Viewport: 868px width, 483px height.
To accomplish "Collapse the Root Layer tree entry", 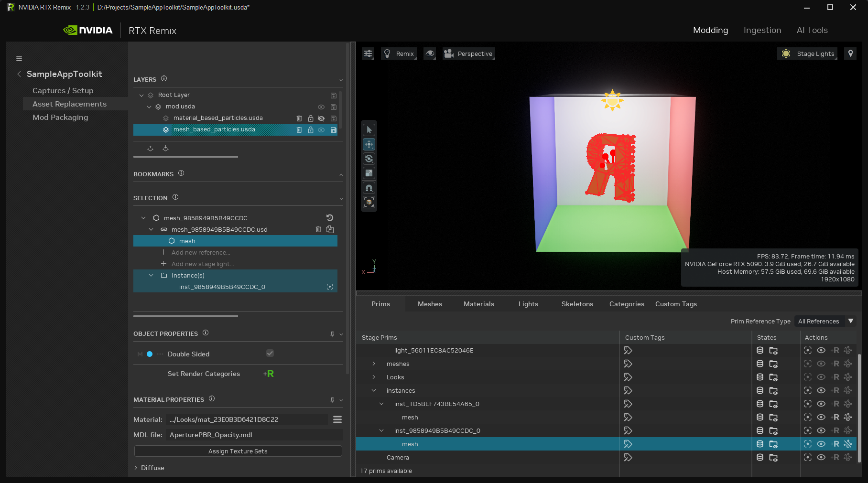I will tap(141, 95).
